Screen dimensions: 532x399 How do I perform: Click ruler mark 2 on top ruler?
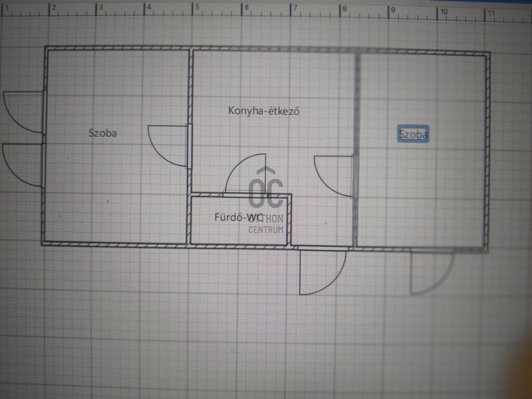(54, 7)
